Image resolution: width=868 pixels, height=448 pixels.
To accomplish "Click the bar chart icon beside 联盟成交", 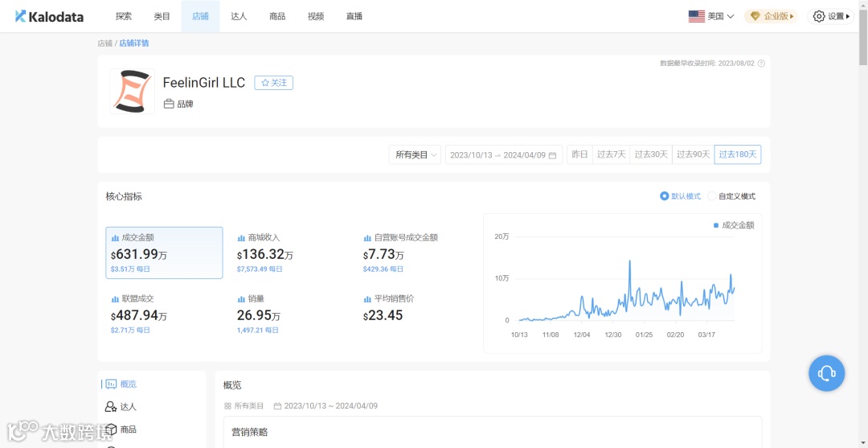I will point(115,299).
